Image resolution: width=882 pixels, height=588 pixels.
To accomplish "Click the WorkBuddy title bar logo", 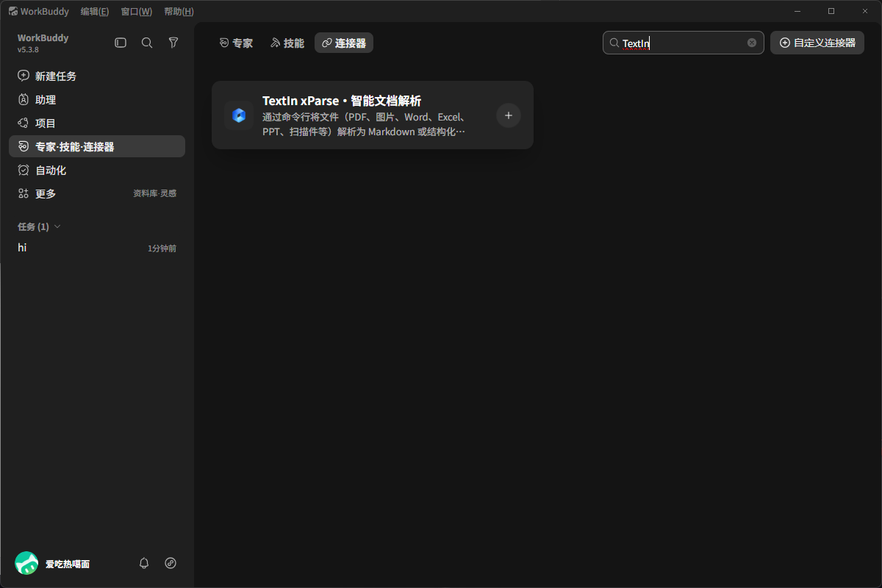I will coord(12,11).
